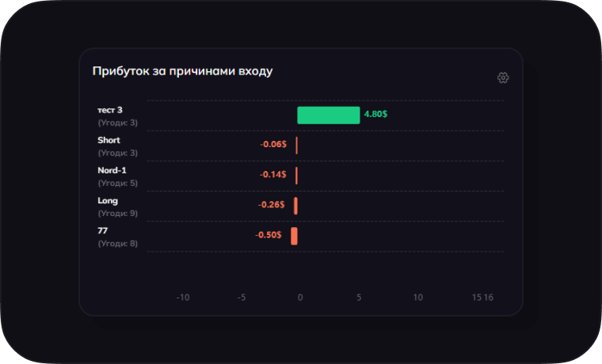The image size is (602, 364).
Task: Click the chart title "Прибуток за причинами входу"
Action: tap(182, 71)
